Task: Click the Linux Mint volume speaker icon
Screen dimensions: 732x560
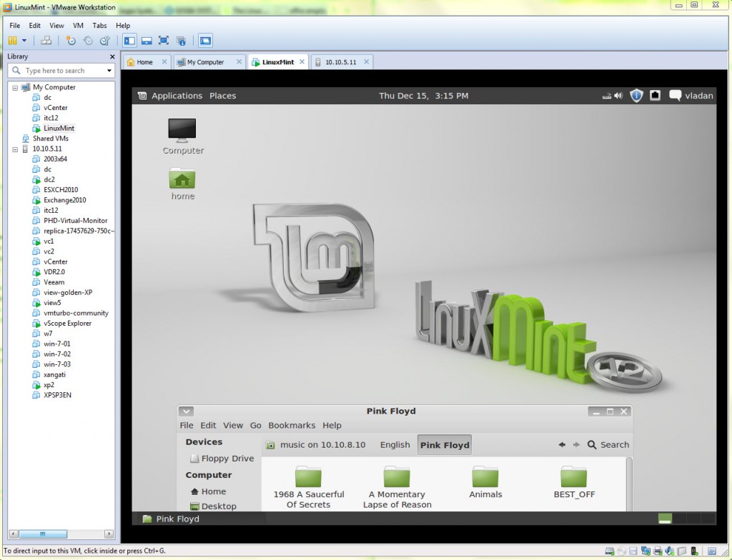Action: (x=618, y=96)
